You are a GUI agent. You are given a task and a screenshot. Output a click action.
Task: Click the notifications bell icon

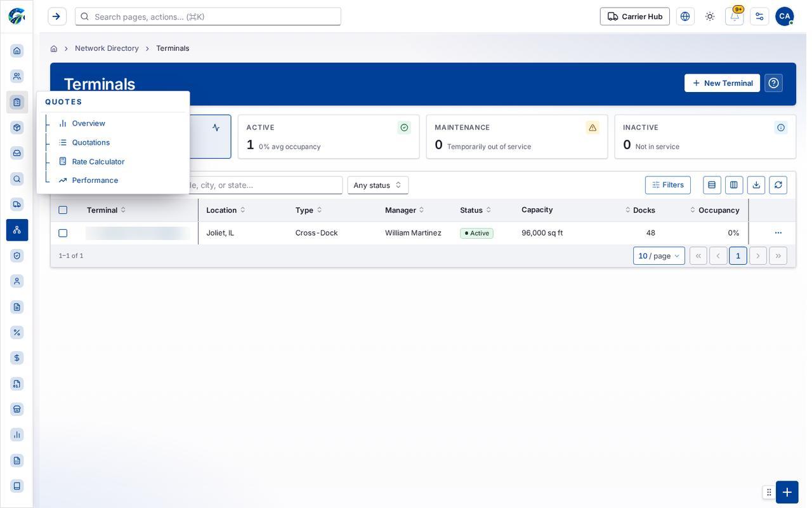(x=735, y=17)
